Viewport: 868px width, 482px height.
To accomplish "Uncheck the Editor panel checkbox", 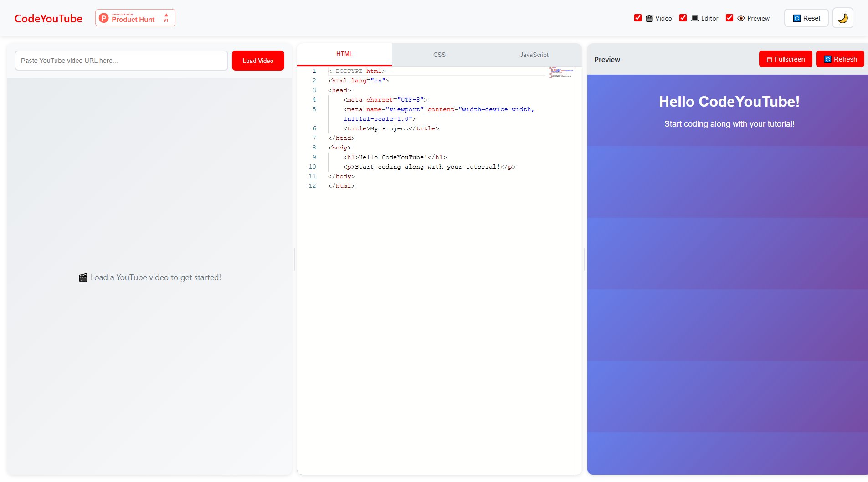I will 683,18.
